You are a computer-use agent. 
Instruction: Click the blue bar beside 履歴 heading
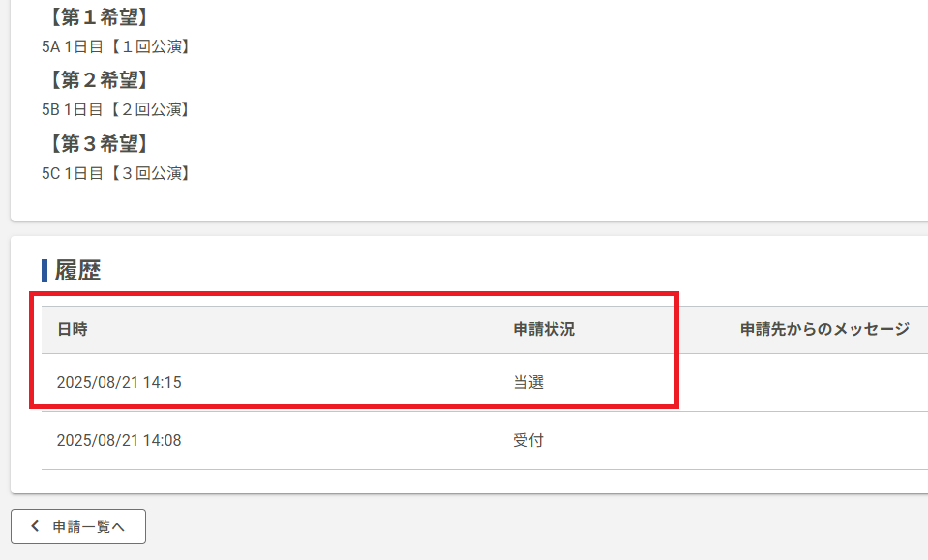tap(45, 271)
